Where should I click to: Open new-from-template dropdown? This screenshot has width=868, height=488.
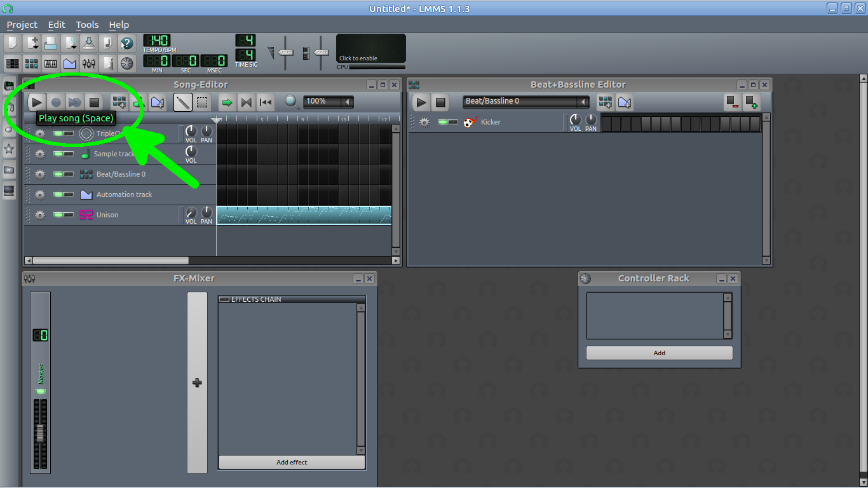point(32,43)
